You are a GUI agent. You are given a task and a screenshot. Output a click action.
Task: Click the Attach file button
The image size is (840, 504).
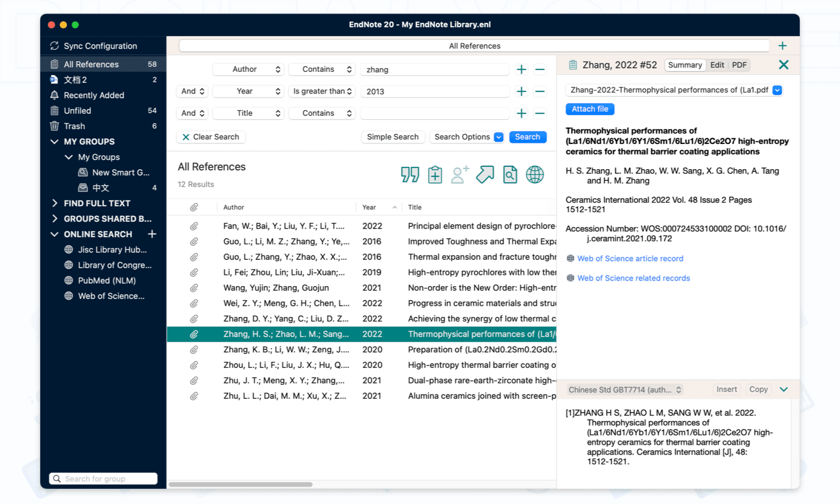[x=590, y=109]
